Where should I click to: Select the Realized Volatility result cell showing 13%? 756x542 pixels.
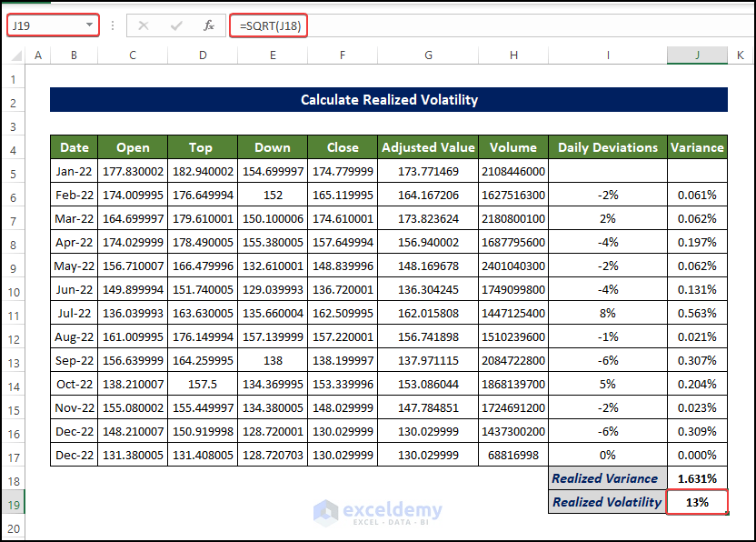(697, 502)
